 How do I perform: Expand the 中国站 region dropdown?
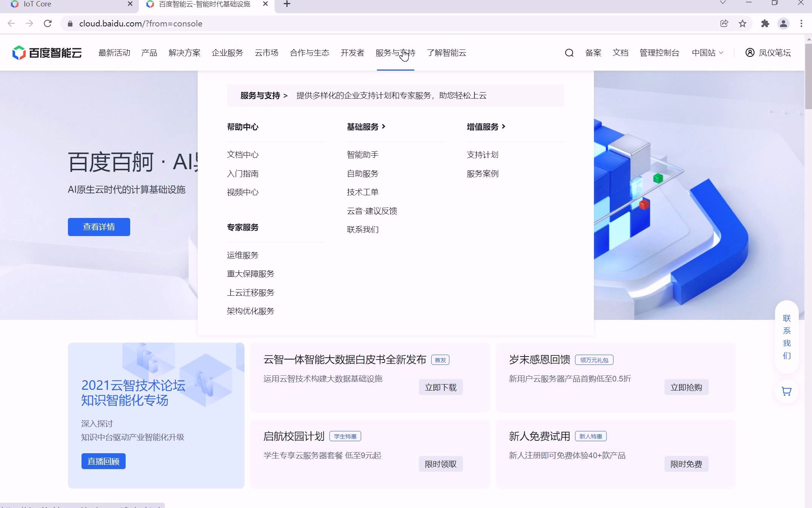707,53
